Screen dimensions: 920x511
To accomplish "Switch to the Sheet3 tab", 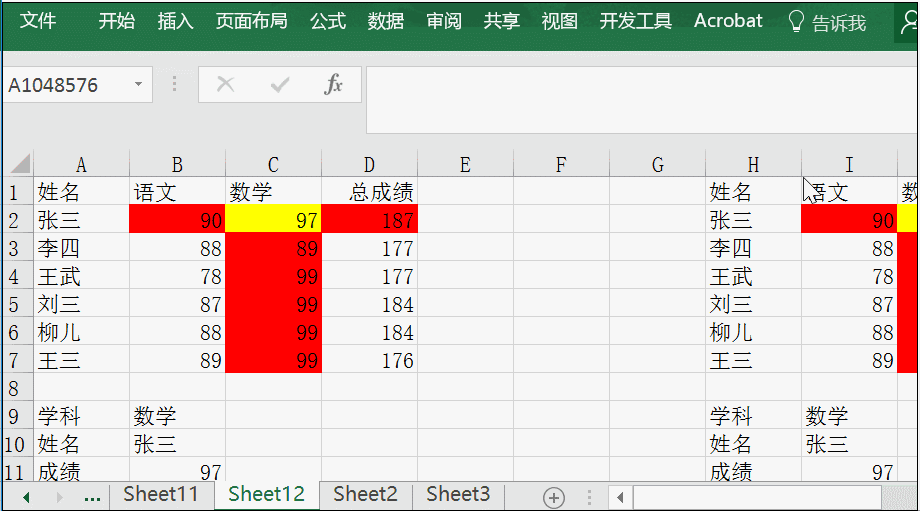I will pos(458,495).
